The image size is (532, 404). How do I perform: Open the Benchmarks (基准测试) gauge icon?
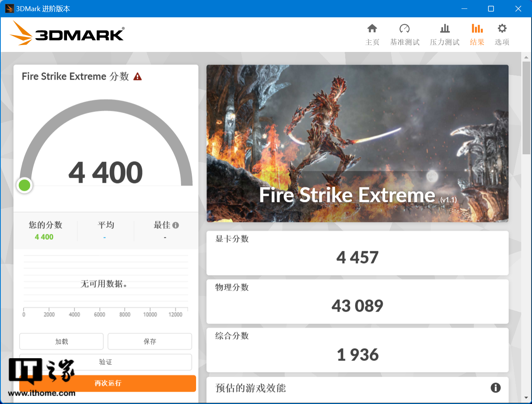tap(404, 28)
